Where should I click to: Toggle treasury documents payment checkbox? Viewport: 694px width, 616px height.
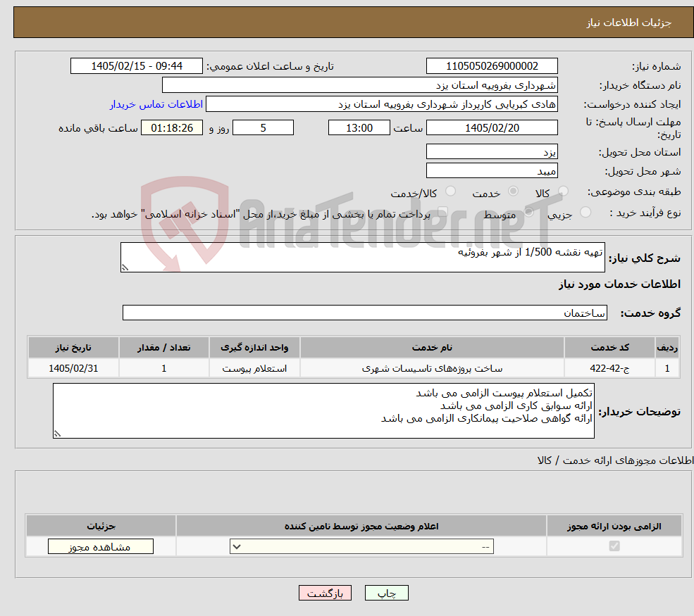(x=442, y=213)
